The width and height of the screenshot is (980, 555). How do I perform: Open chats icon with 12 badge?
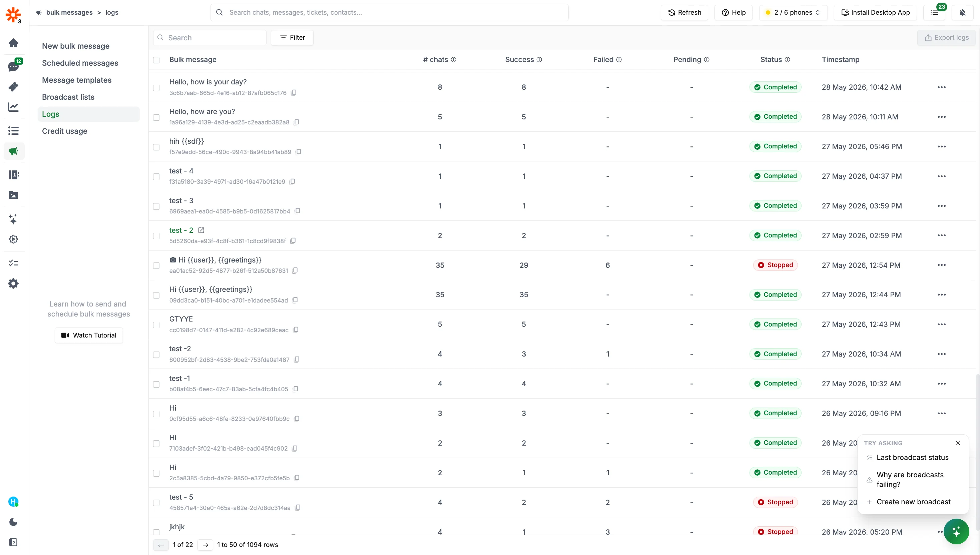coord(13,66)
